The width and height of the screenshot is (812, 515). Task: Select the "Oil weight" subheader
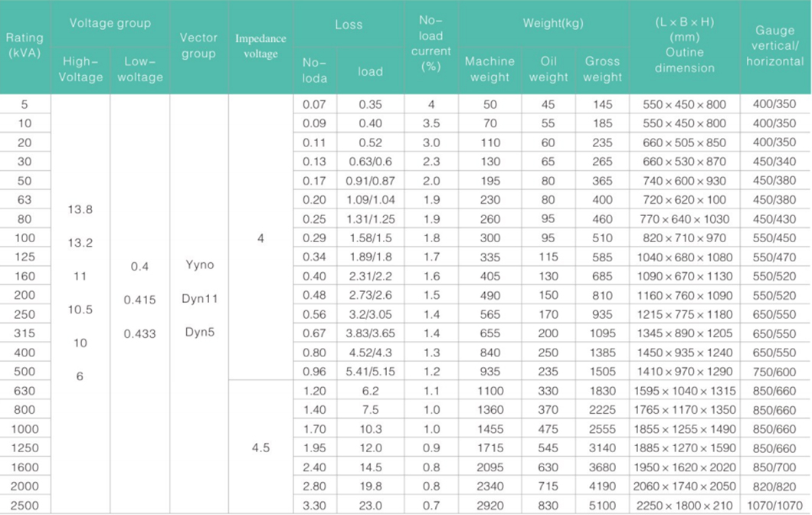(x=548, y=70)
